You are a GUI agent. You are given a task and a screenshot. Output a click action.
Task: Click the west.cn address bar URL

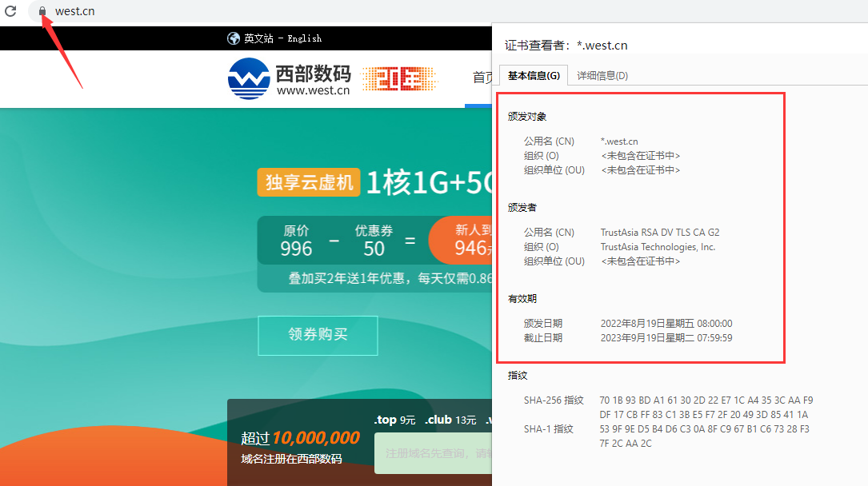point(75,12)
